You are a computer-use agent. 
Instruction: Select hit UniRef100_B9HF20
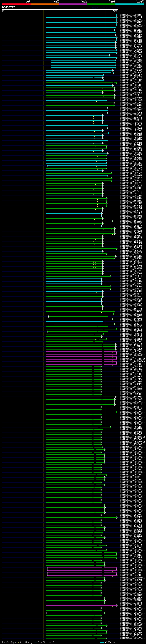pyautogui.click(x=131, y=27)
